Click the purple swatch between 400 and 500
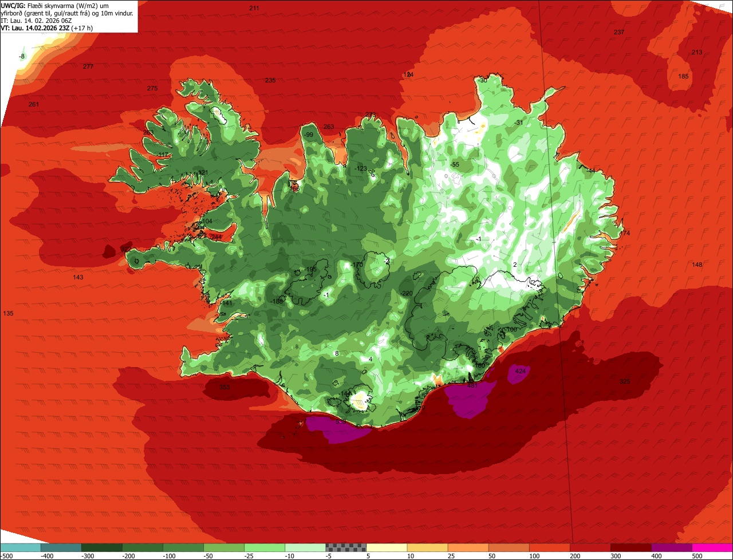Screen dimensions: 733x560 (671, 547)
